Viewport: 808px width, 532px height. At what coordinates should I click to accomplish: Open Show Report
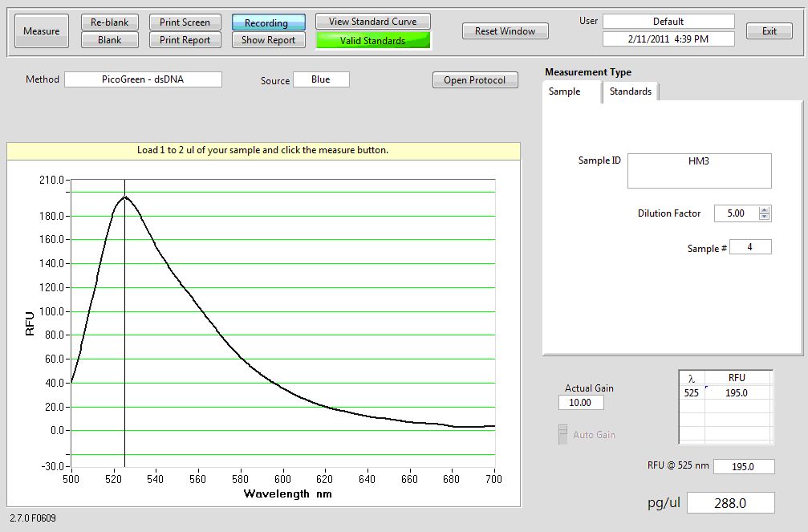(x=268, y=39)
